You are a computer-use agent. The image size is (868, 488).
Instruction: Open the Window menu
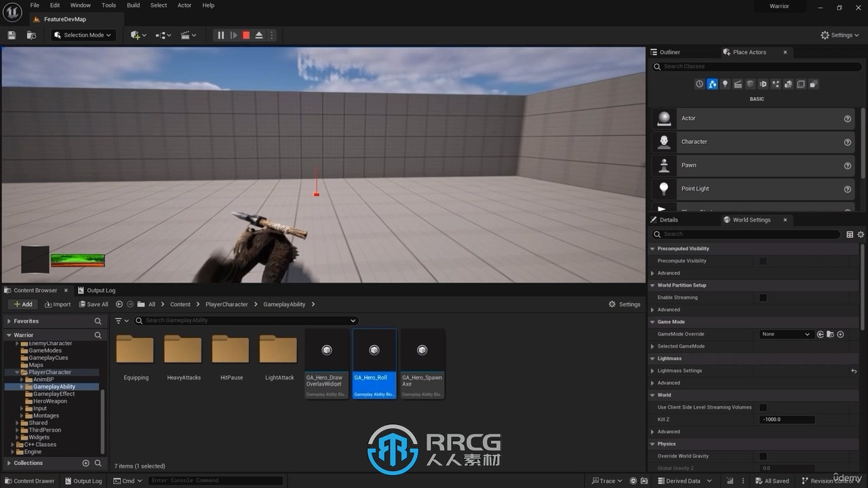81,5
